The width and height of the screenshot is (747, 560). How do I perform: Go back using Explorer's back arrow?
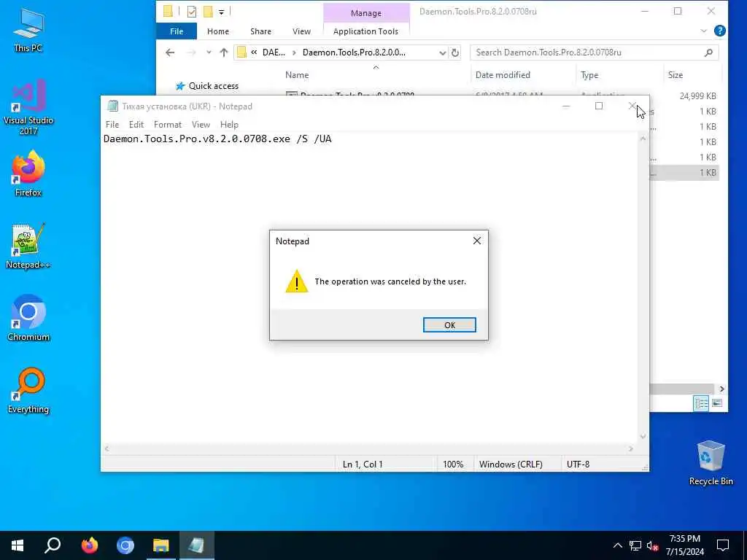coord(170,52)
